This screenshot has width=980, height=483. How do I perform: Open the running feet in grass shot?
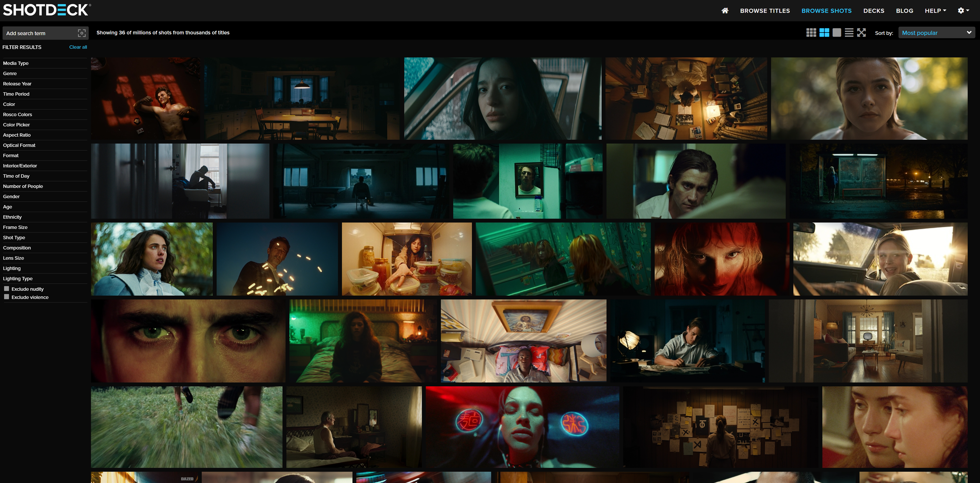point(186,427)
